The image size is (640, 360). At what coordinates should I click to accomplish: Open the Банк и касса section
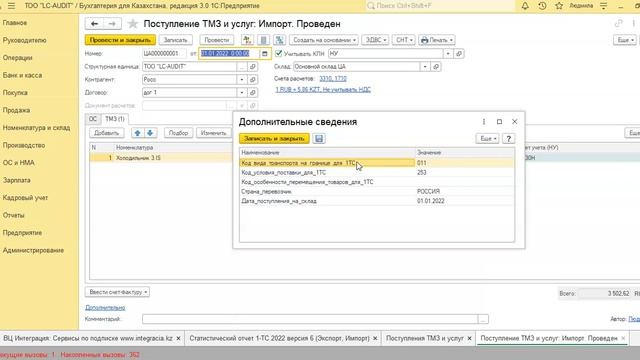pos(22,76)
